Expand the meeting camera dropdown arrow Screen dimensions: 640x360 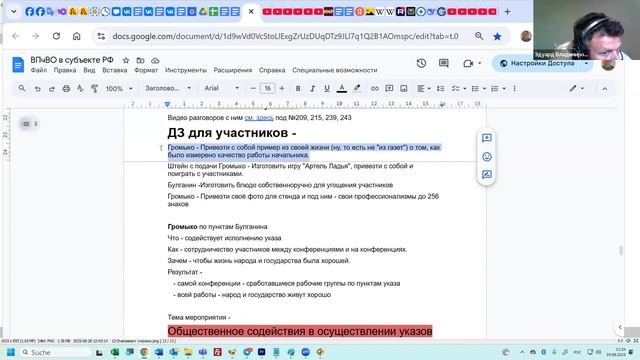coord(480,63)
